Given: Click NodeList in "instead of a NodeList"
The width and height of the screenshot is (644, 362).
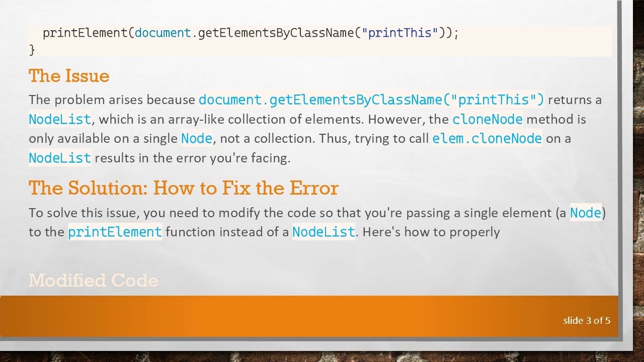Looking at the screenshot, I should tap(324, 232).
